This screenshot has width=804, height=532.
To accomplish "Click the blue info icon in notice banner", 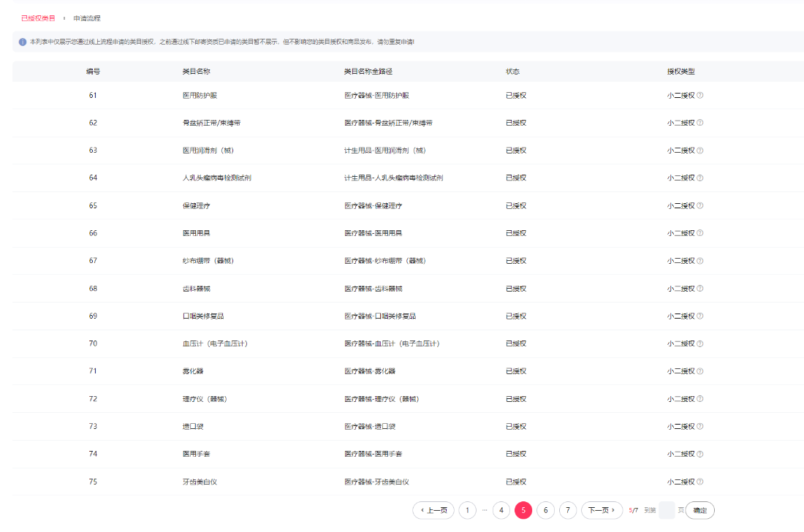I will coord(23,42).
